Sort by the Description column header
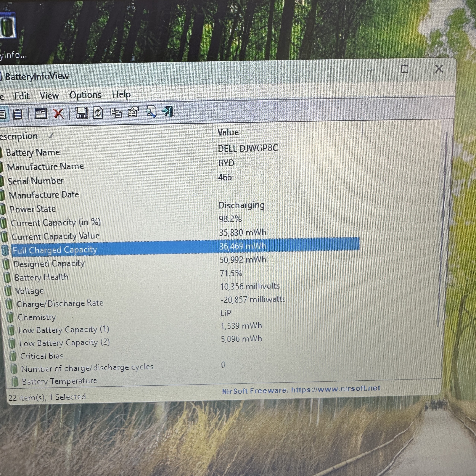 point(19,136)
